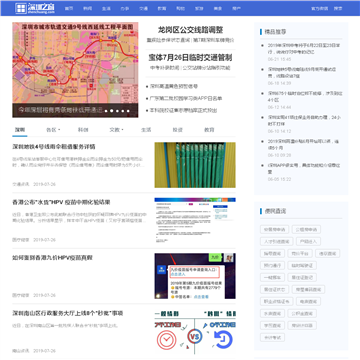Open article 深圳地铁4号线雨伞租借服务详情
Screen dimensions: 360x360
tap(54, 147)
